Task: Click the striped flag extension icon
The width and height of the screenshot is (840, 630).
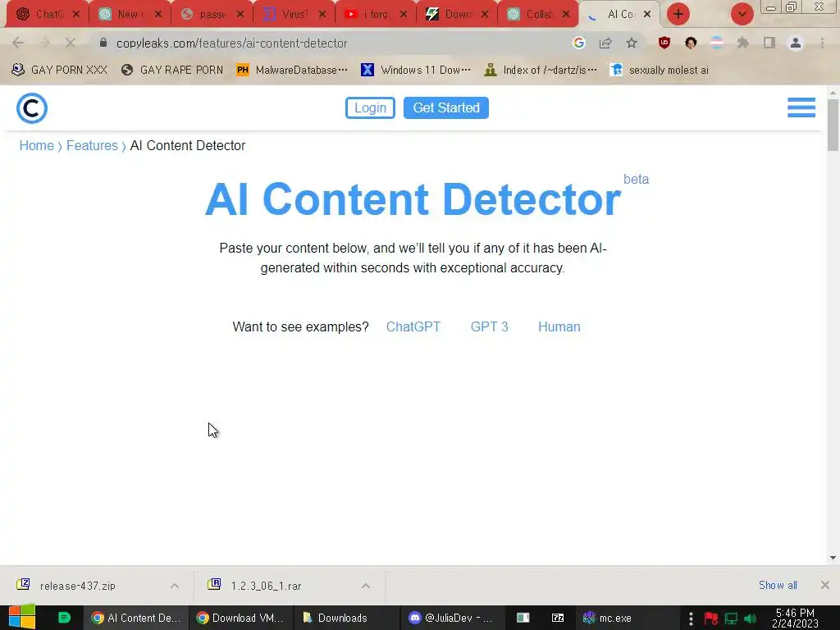Action: click(717, 43)
